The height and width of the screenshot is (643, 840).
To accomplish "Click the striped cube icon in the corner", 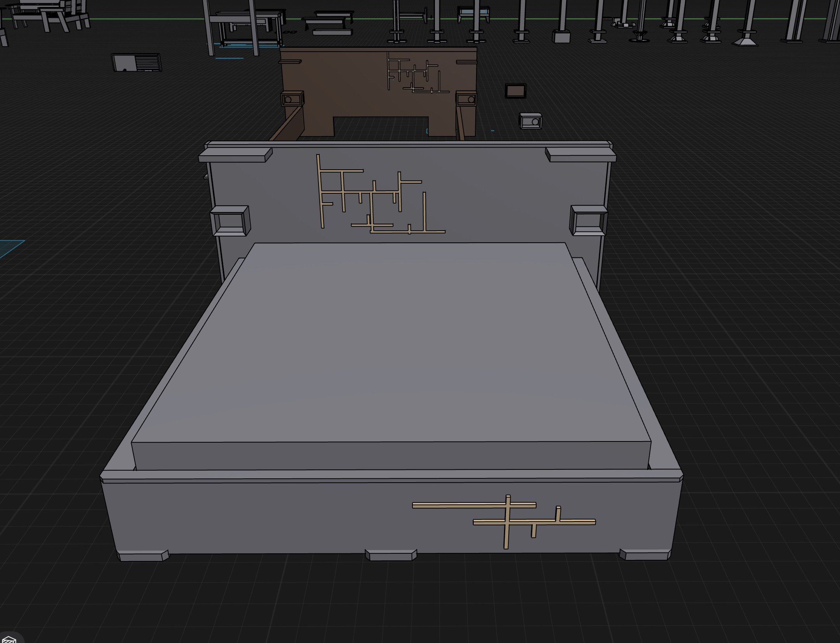I will [9, 639].
